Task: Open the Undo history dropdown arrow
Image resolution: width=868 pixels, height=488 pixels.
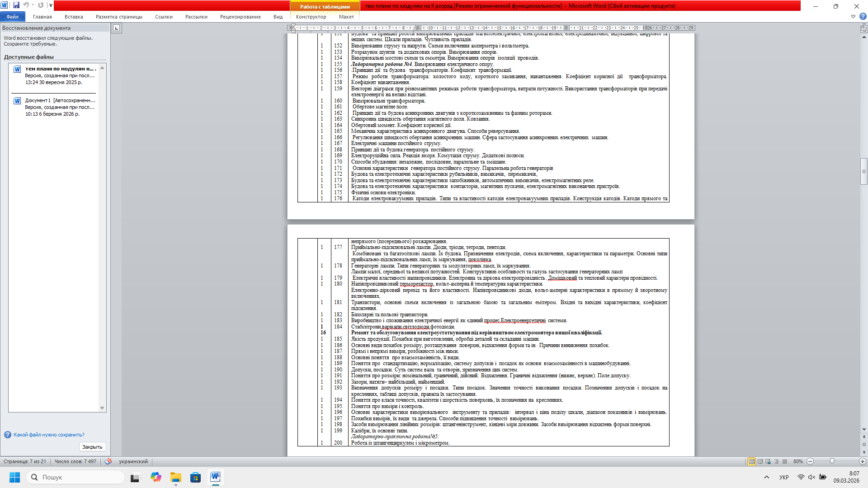Action: click(33, 5)
